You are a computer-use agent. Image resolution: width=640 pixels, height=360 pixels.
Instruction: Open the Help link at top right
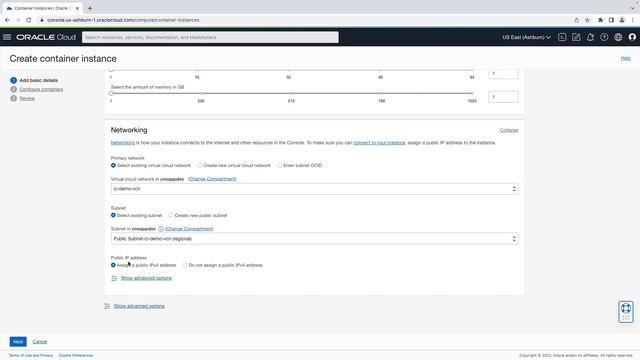[x=625, y=58]
